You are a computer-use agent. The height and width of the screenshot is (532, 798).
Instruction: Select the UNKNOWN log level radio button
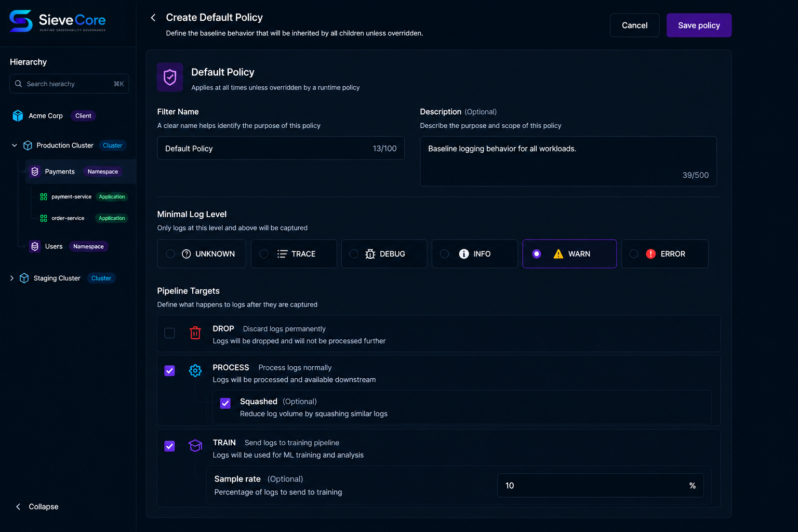tap(170, 254)
